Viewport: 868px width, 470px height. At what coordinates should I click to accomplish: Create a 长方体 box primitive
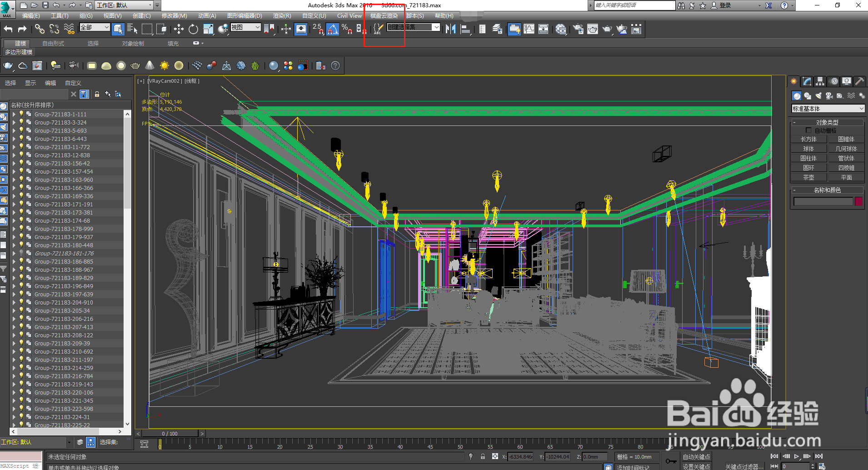[x=808, y=139]
